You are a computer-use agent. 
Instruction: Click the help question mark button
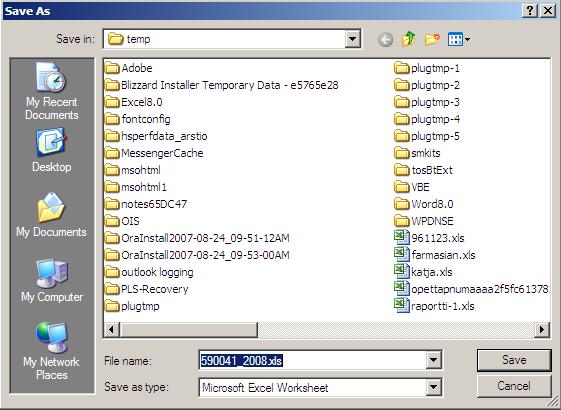[530, 11]
